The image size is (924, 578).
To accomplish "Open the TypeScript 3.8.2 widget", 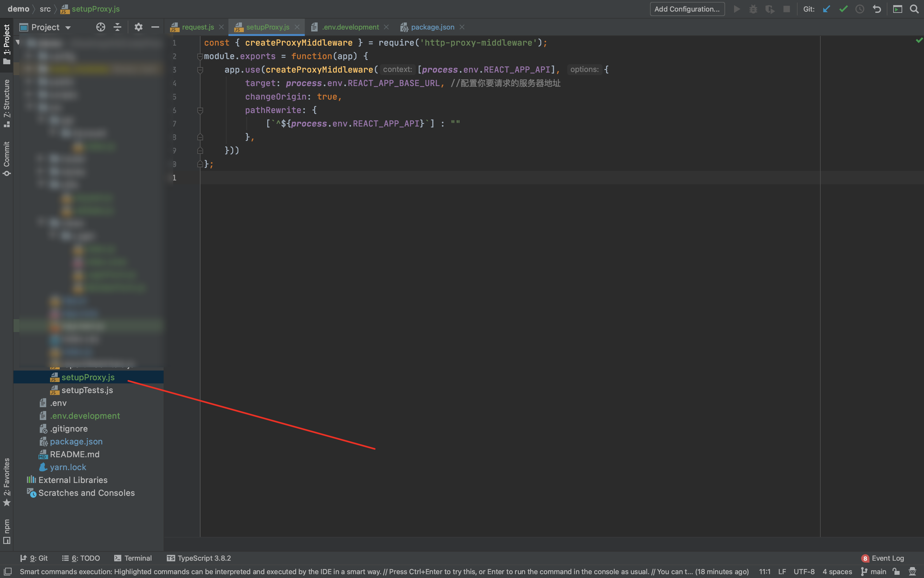I will click(199, 558).
